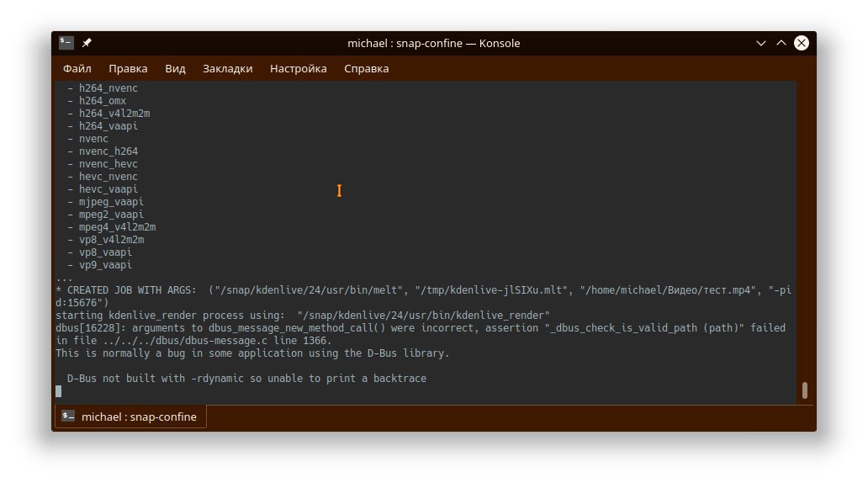Click the line h264_nvenc
This screenshot has height=483, width=868.
point(108,88)
